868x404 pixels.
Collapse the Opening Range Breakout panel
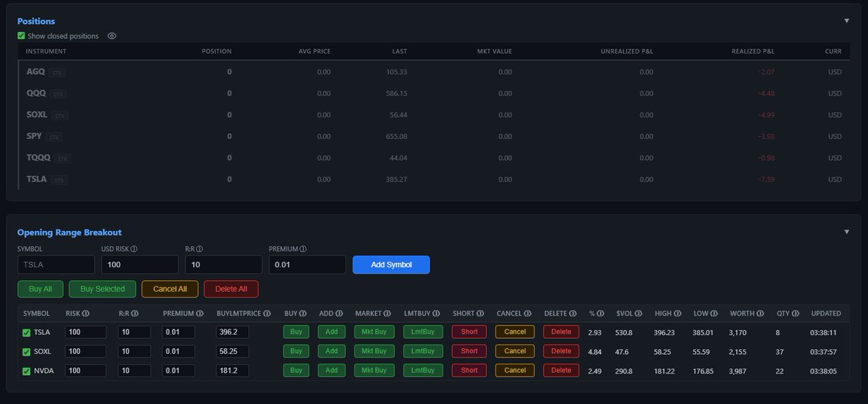click(x=846, y=232)
